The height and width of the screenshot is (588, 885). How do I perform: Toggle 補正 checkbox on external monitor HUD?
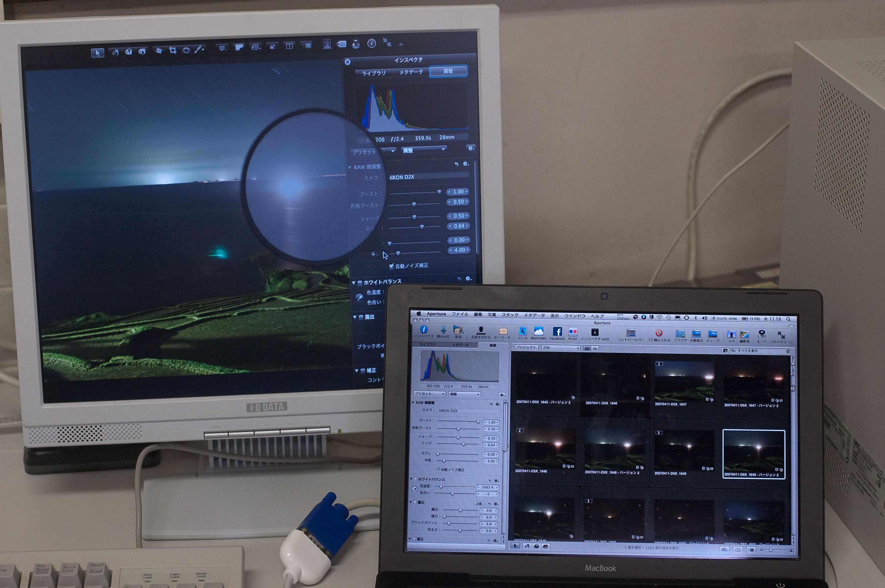pos(363,371)
